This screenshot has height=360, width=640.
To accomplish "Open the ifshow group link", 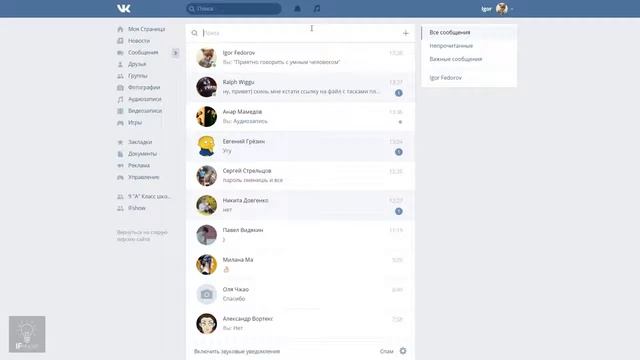I will pos(137,208).
